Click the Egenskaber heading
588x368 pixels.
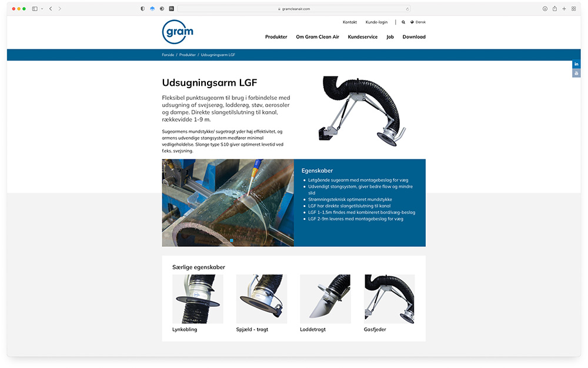pos(318,170)
